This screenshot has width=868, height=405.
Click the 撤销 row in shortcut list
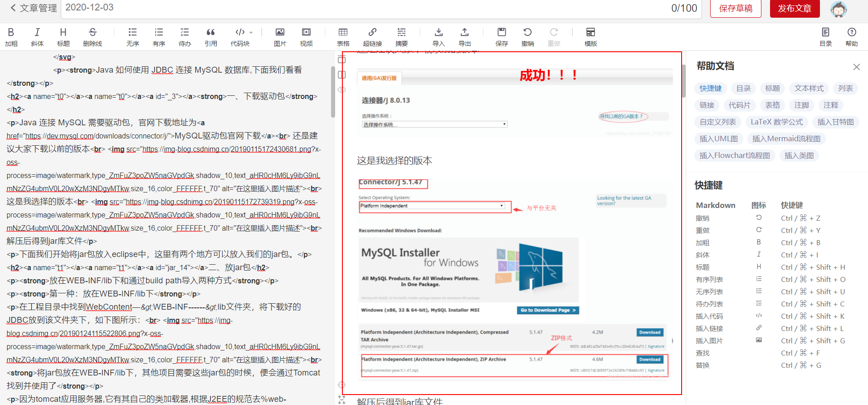pos(771,218)
